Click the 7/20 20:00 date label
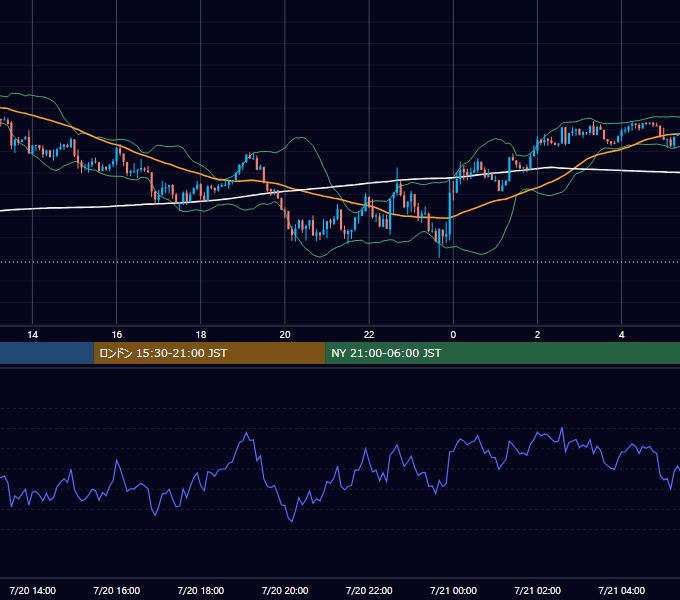This screenshot has width=680, height=600. (x=285, y=590)
